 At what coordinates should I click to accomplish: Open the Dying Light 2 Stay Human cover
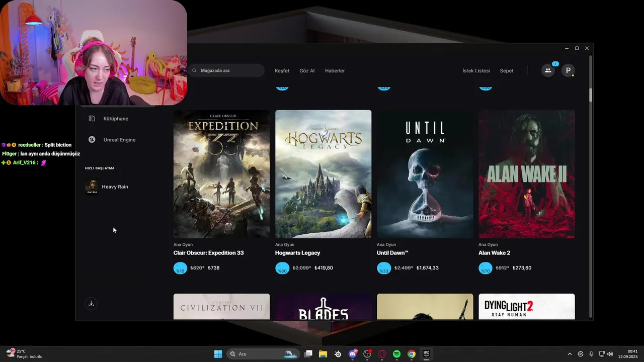[x=527, y=307]
